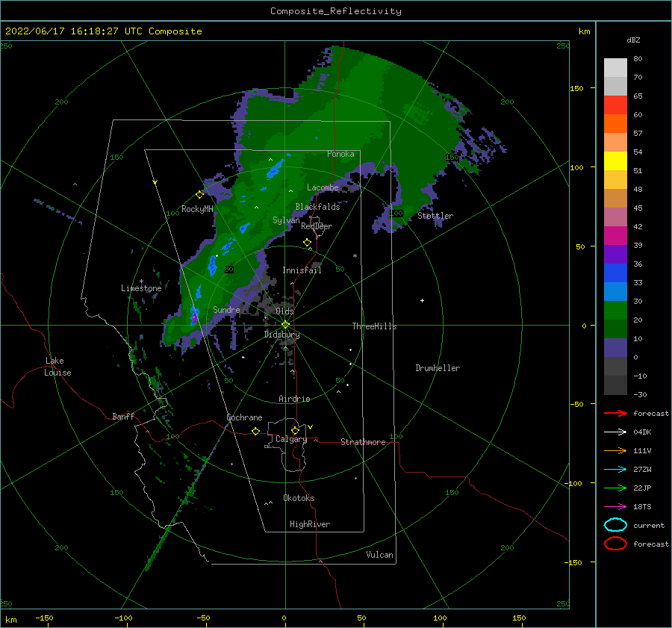Select the purple 10 dBZ color swatch
This screenshot has width=672, height=628.
(615, 347)
